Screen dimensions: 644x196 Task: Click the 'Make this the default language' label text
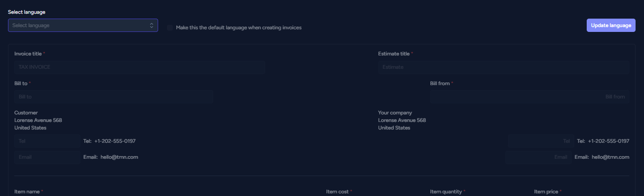[239, 27]
